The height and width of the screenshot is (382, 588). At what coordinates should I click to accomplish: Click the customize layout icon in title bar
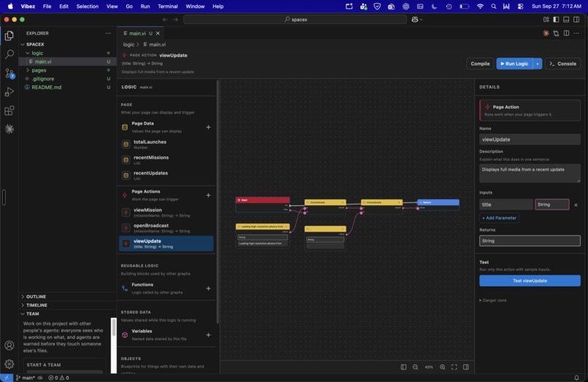546,20
